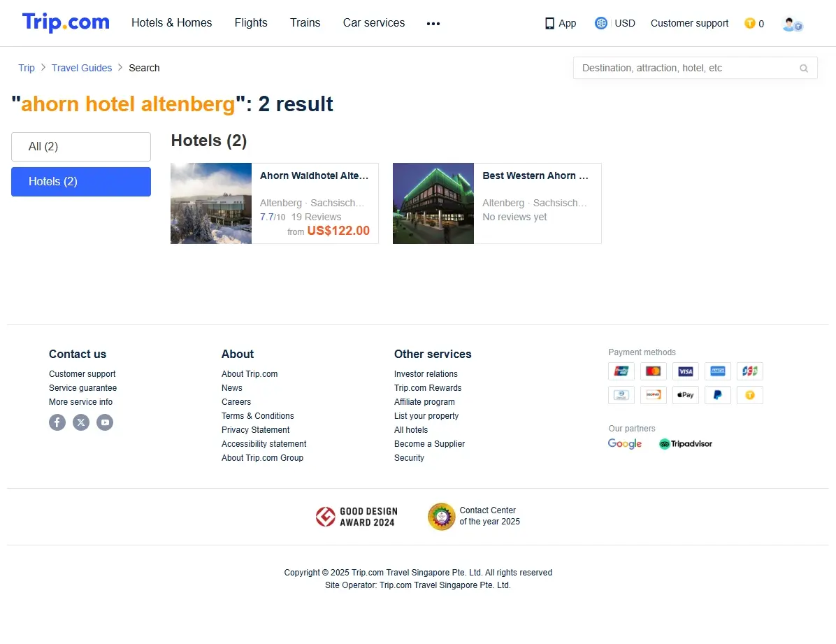Open the user profile avatar

(x=792, y=24)
